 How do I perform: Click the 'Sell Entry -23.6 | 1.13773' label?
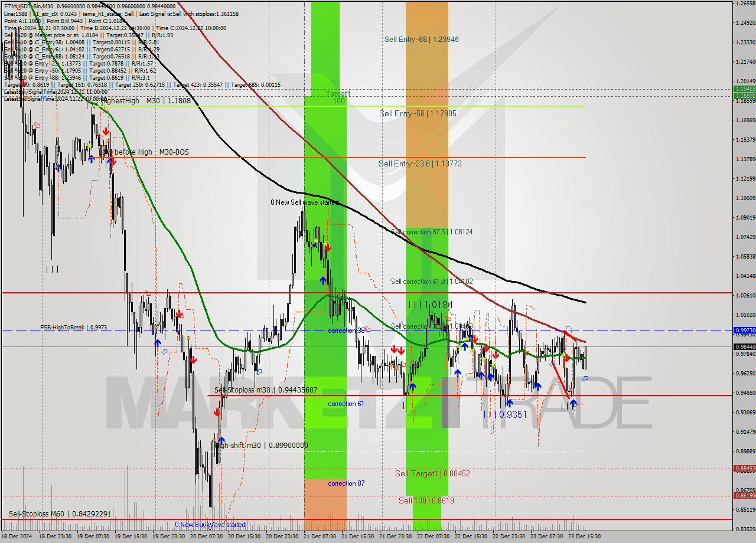[420, 163]
